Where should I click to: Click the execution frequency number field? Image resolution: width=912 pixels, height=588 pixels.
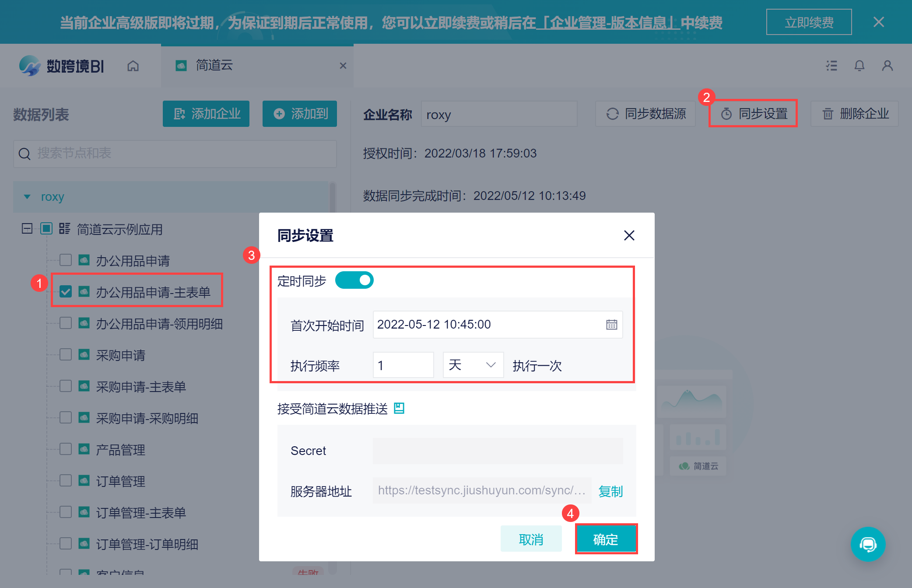[403, 365]
